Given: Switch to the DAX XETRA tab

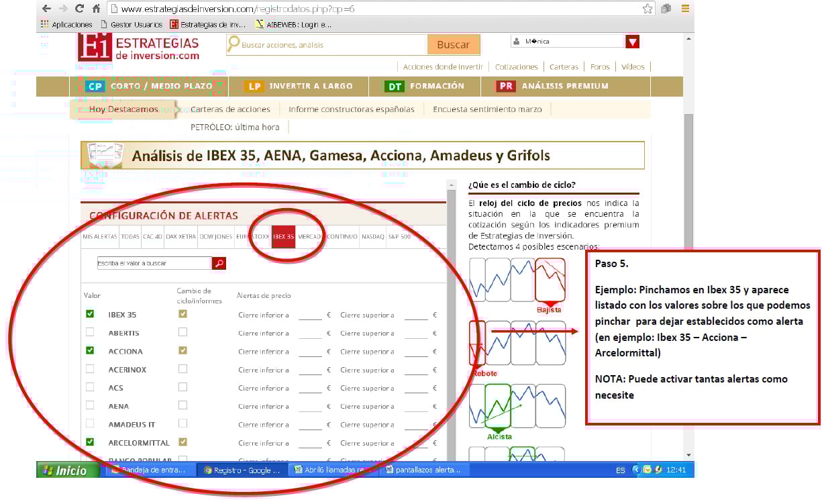Looking at the screenshot, I should coord(180,237).
